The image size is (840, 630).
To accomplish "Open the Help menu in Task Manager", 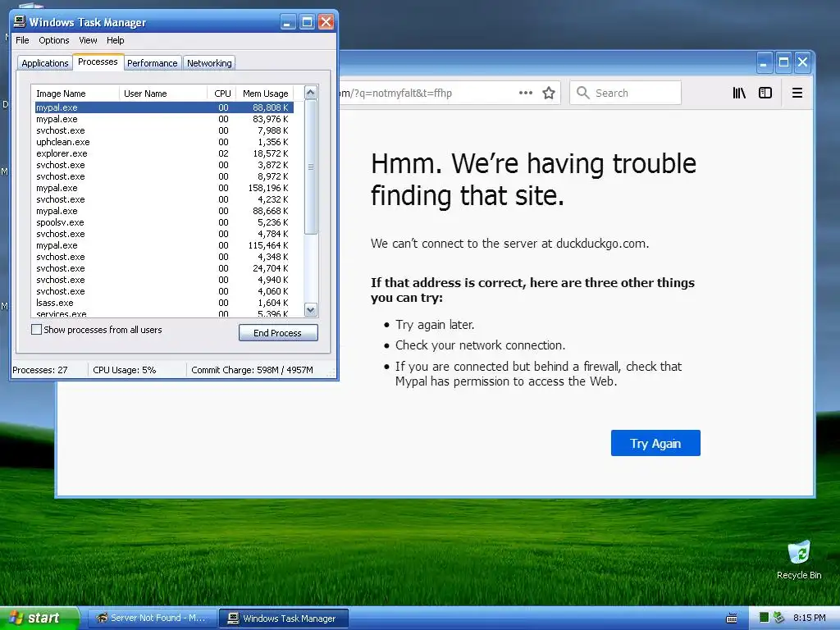I will pos(115,40).
